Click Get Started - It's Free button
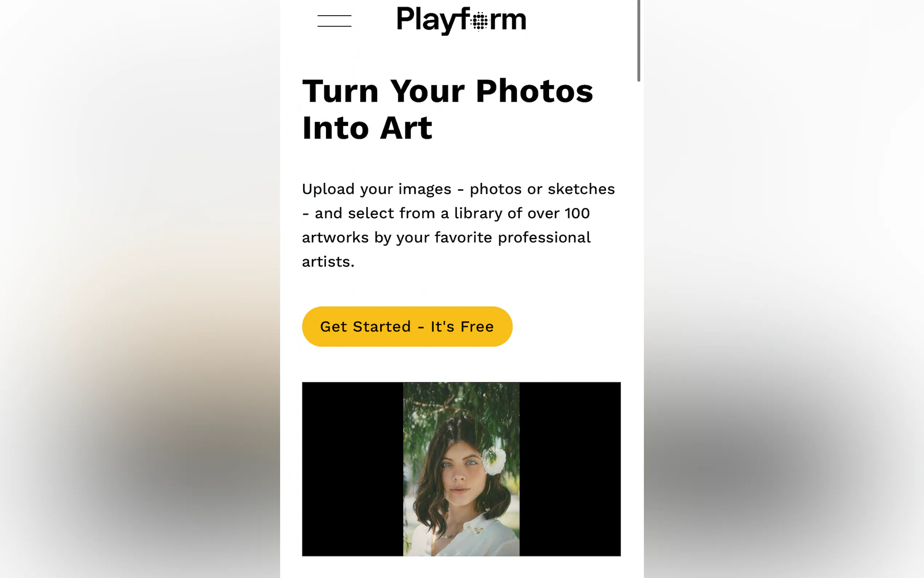This screenshot has height=578, width=924. [x=407, y=326]
